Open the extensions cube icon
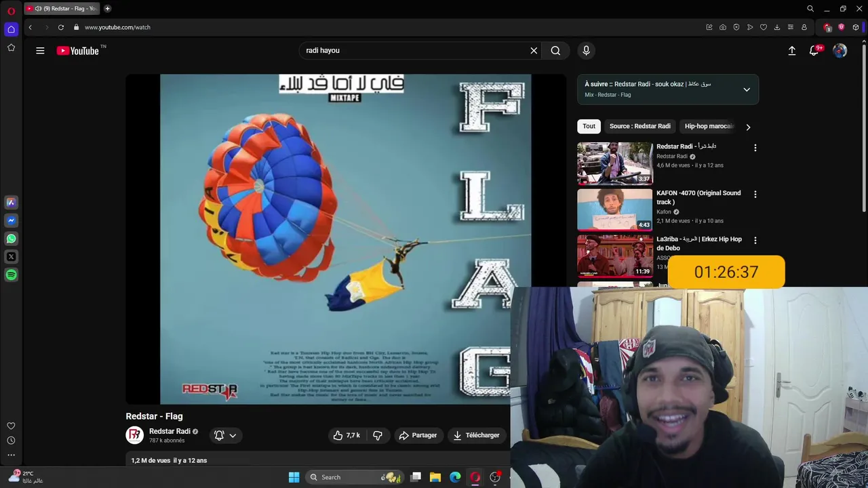 (856, 27)
